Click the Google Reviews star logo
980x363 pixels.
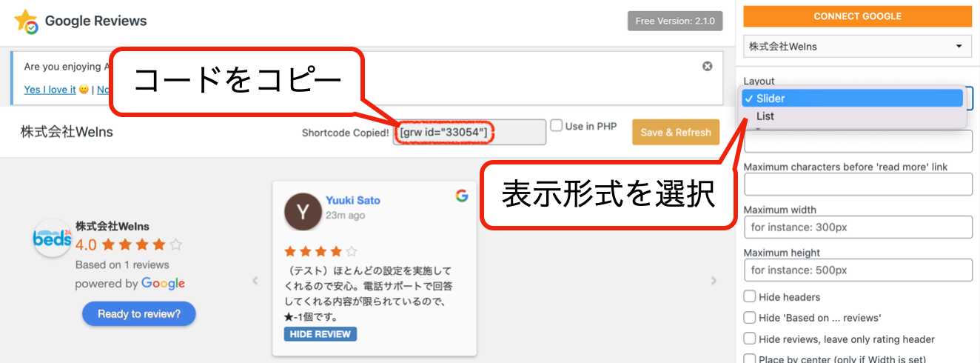27,21
